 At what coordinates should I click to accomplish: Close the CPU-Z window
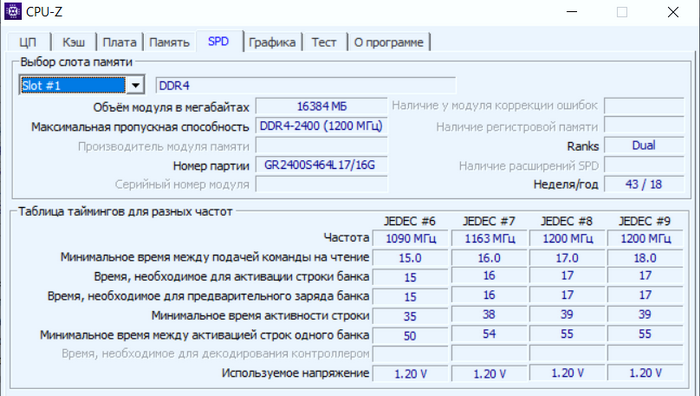pos(673,12)
